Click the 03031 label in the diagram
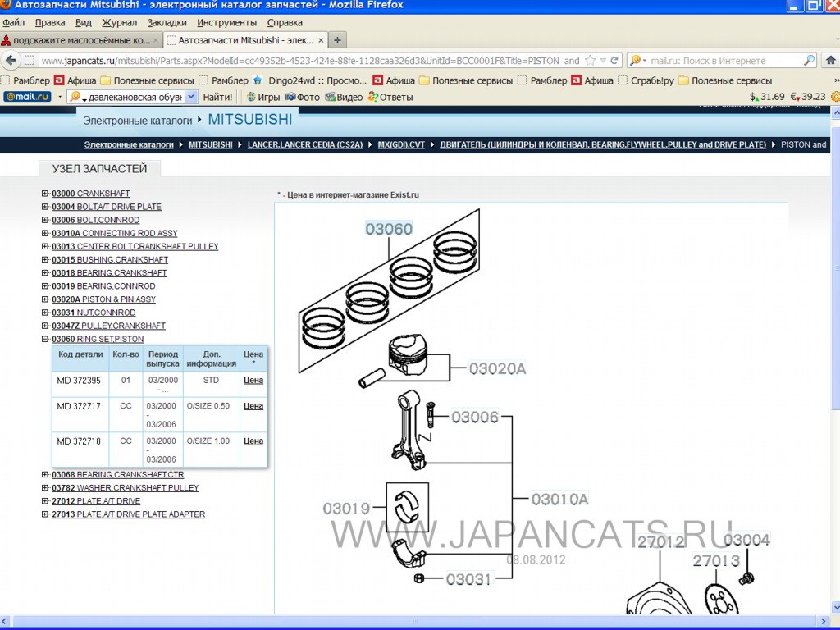The width and height of the screenshot is (840, 630). click(468, 579)
